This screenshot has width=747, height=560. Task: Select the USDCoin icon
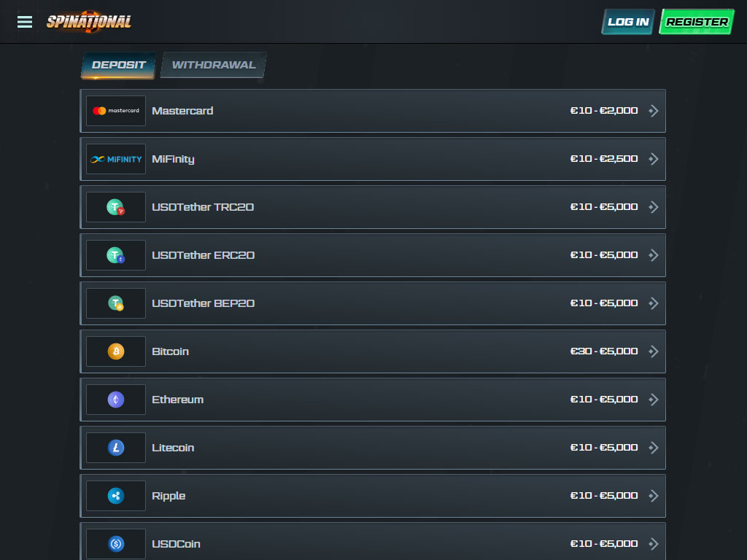(116, 543)
